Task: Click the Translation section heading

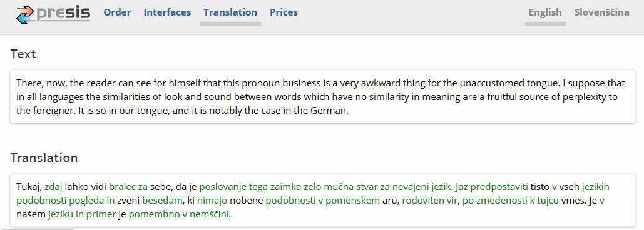Action: 44,158
